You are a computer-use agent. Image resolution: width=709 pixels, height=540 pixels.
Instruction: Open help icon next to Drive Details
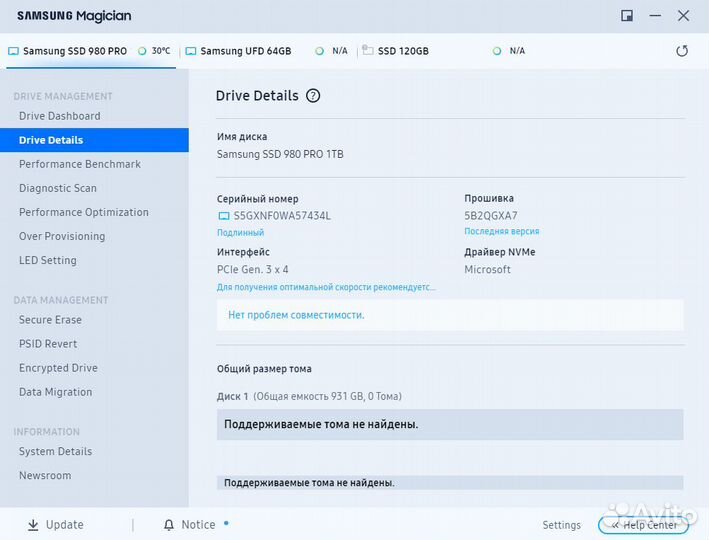[313, 96]
